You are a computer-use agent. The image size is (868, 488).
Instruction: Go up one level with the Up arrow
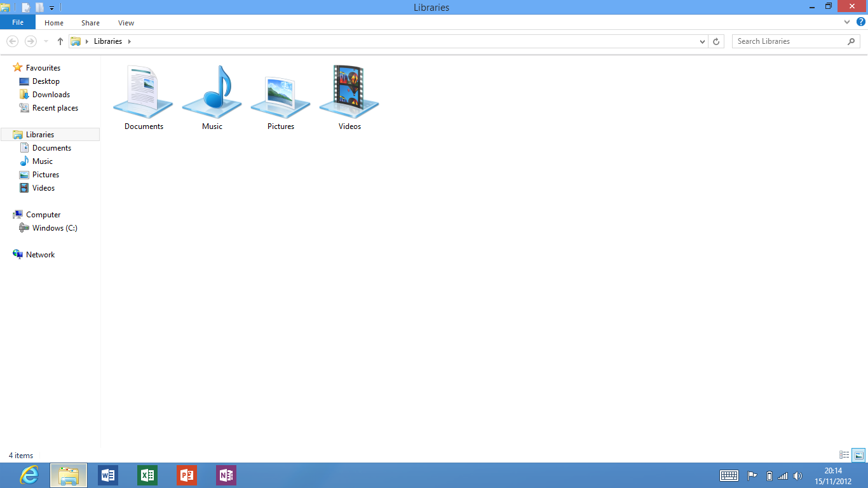(x=60, y=41)
